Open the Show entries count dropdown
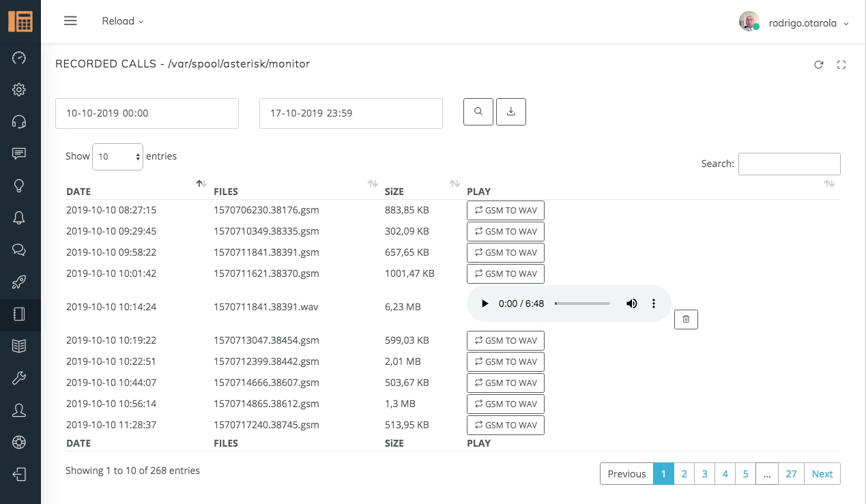This screenshot has width=866, height=504. 117,156
